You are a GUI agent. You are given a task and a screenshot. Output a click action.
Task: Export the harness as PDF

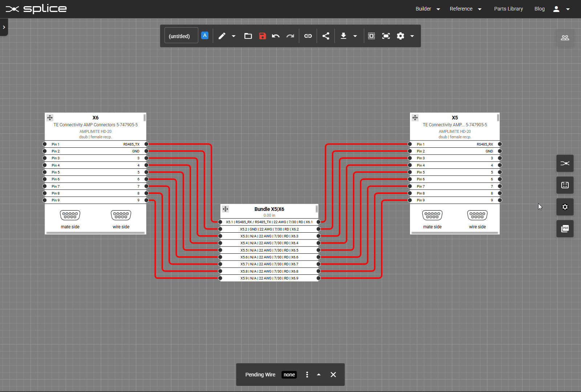(565, 229)
